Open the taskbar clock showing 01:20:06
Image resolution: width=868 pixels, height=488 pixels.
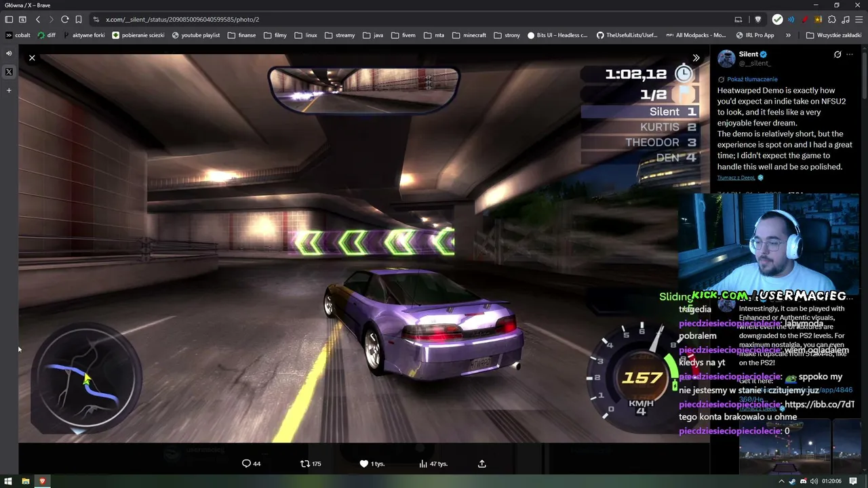[x=831, y=481]
